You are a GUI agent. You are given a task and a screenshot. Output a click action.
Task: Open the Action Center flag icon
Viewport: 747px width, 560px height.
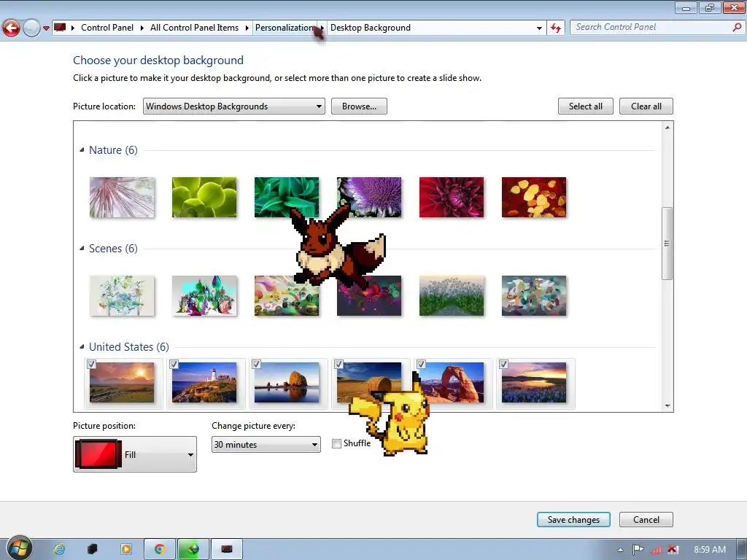pyautogui.click(x=638, y=550)
